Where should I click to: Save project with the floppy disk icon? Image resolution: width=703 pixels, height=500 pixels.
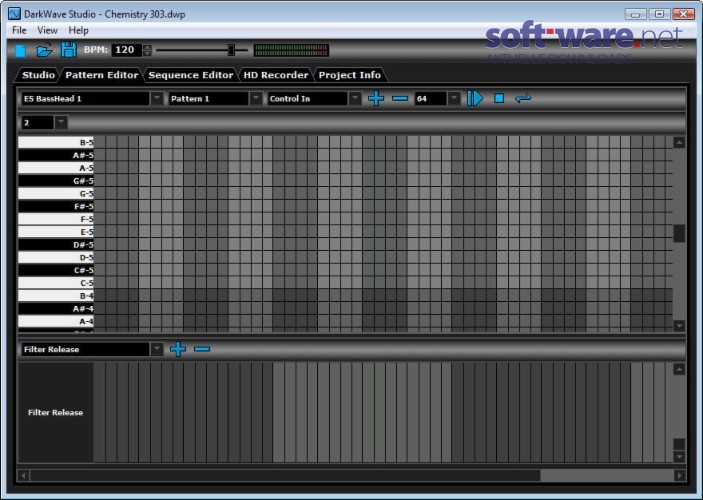[x=69, y=50]
